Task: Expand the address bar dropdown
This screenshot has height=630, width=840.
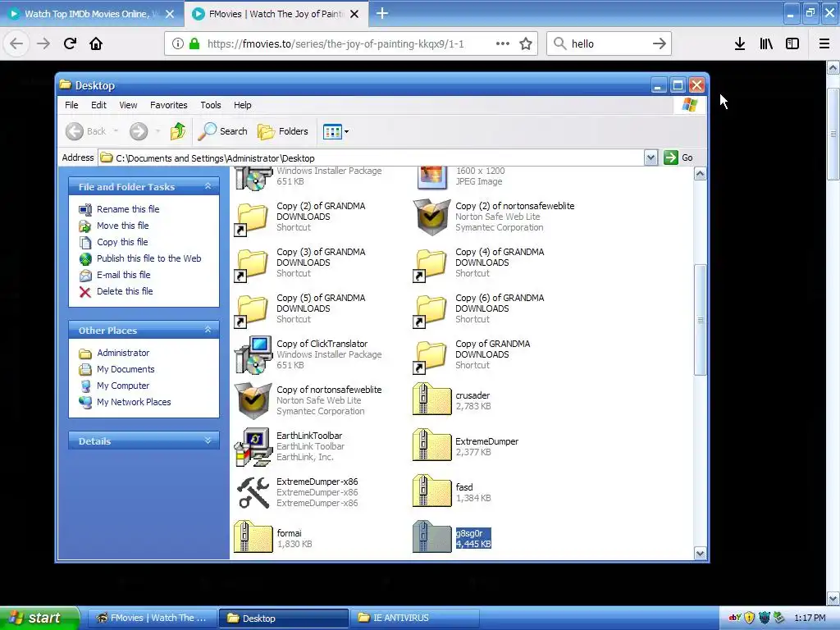Action: 651,157
